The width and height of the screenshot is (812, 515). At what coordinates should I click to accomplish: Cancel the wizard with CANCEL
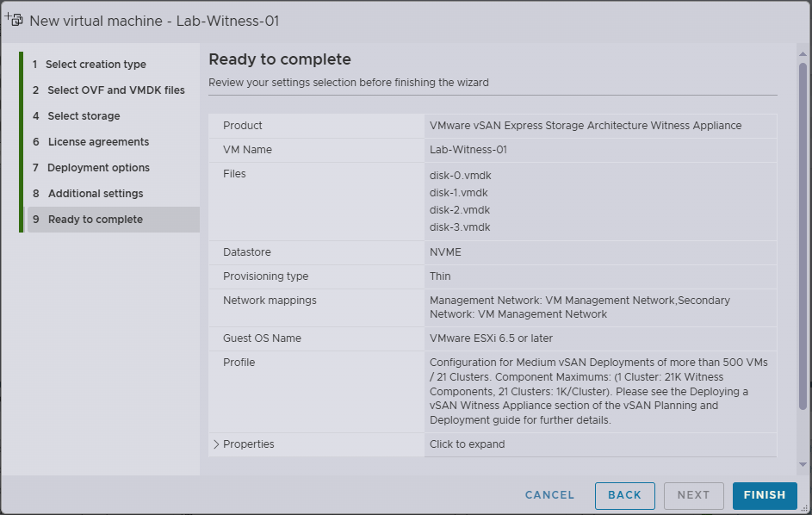[549, 495]
